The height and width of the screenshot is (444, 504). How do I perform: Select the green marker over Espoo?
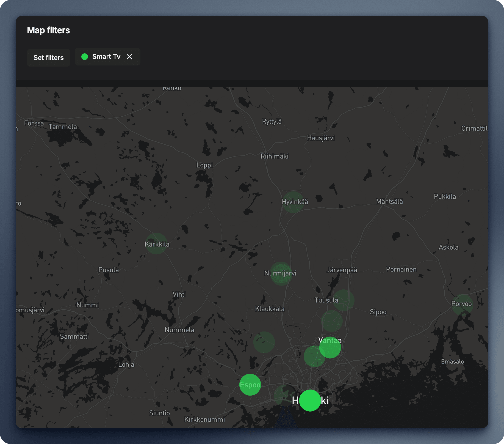click(250, 385)
